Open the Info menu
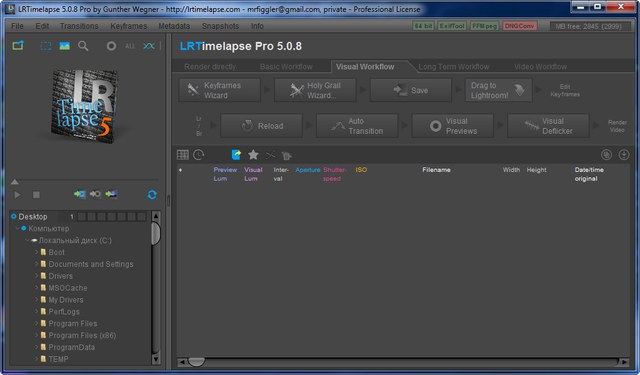The width and height of the screenshot is (640, 375). click(x=257, y=26)
